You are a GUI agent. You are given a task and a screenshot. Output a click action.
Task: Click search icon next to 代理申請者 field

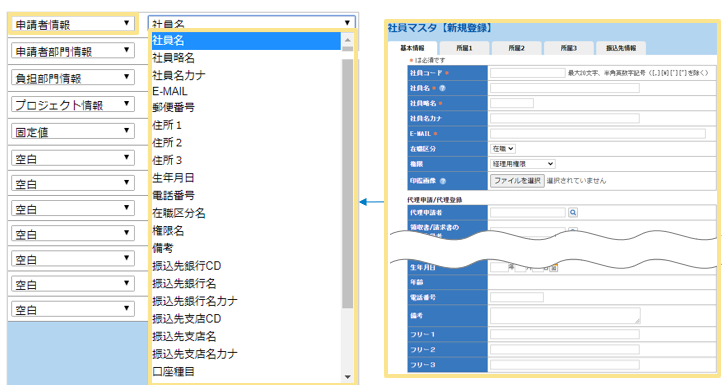[x=573, y=212]
